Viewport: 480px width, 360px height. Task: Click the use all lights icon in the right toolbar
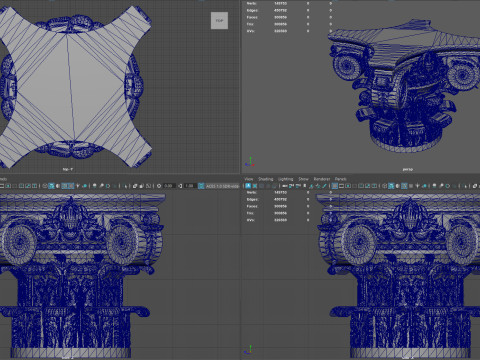pos(417,186)
